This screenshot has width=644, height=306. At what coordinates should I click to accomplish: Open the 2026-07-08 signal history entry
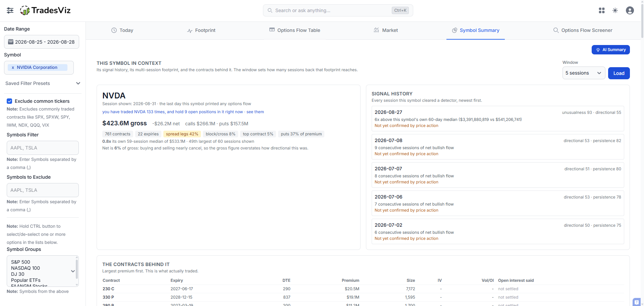pyautogui.click(x=498, y=147)
